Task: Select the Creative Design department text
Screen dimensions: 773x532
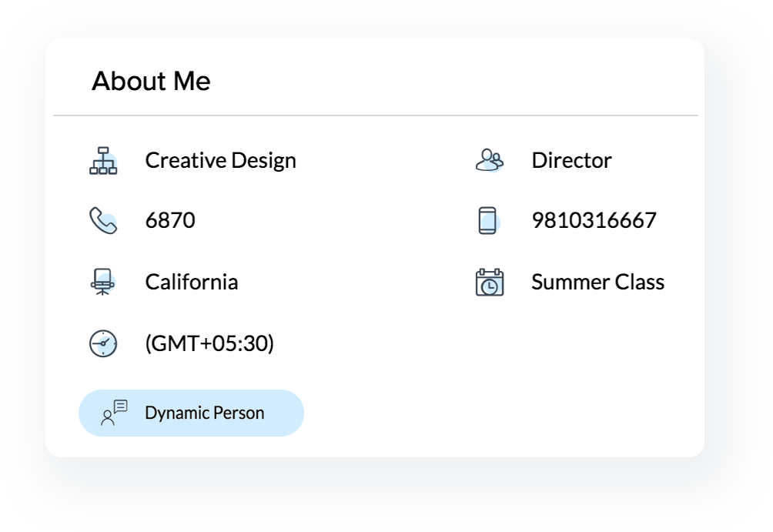Action: (220, 161)
